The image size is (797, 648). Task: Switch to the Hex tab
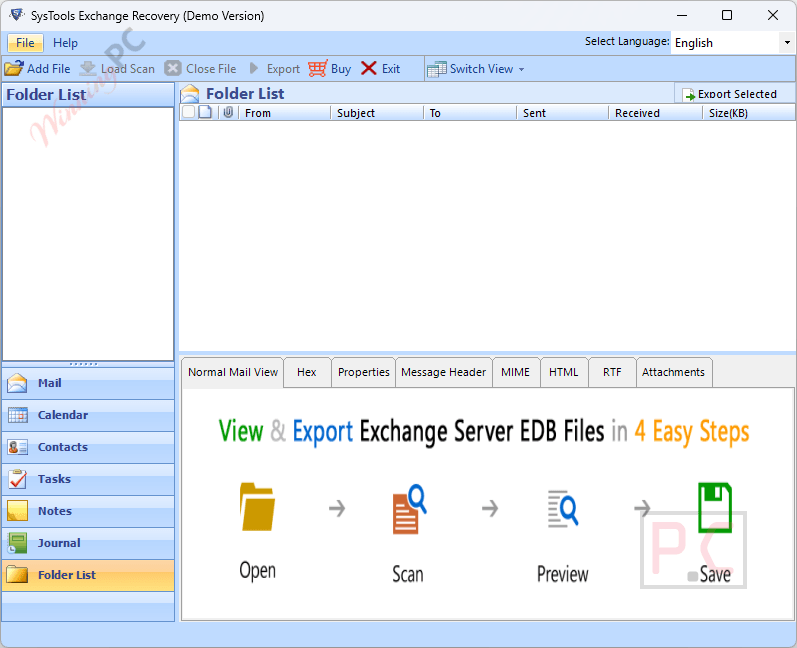pyautogui.click(x=307, y=372)
